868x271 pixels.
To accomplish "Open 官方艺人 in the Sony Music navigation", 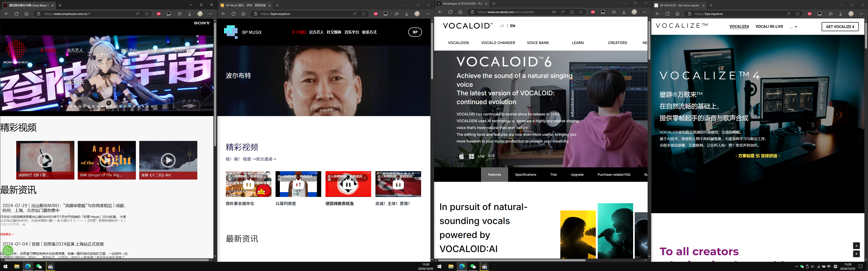I will click(x=75, y=51).
